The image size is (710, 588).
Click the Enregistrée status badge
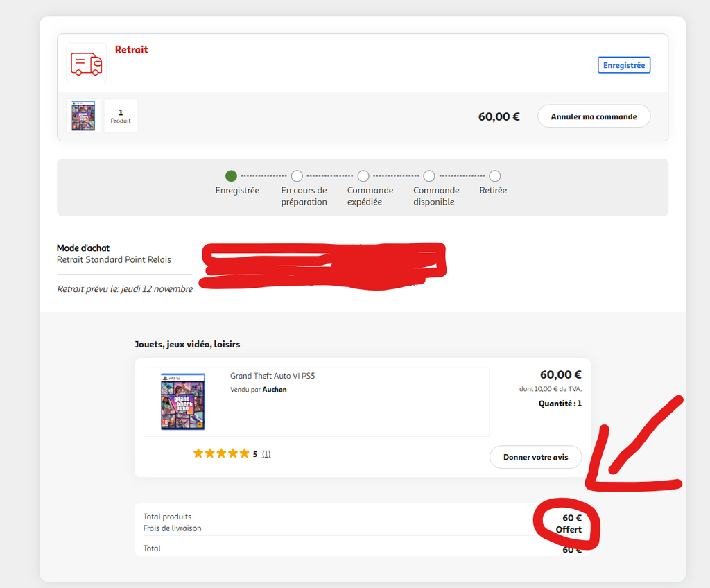click(623, 65)
